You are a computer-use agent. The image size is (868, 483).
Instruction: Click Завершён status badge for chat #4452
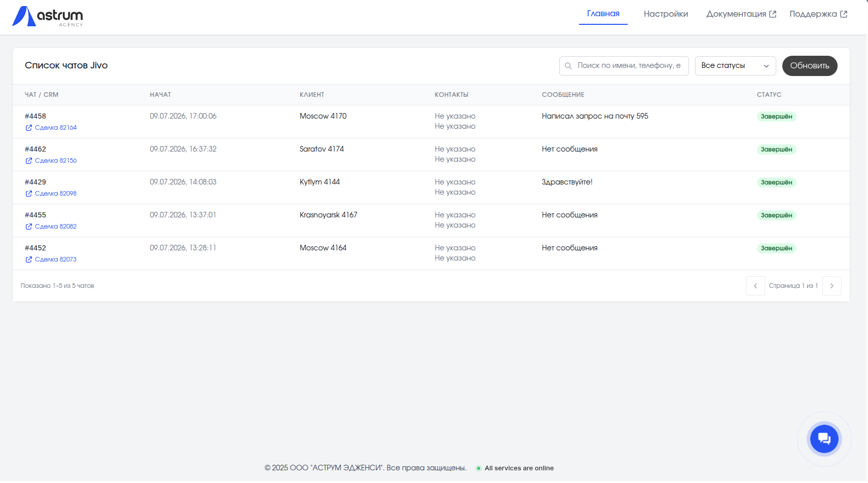[776, 248]
